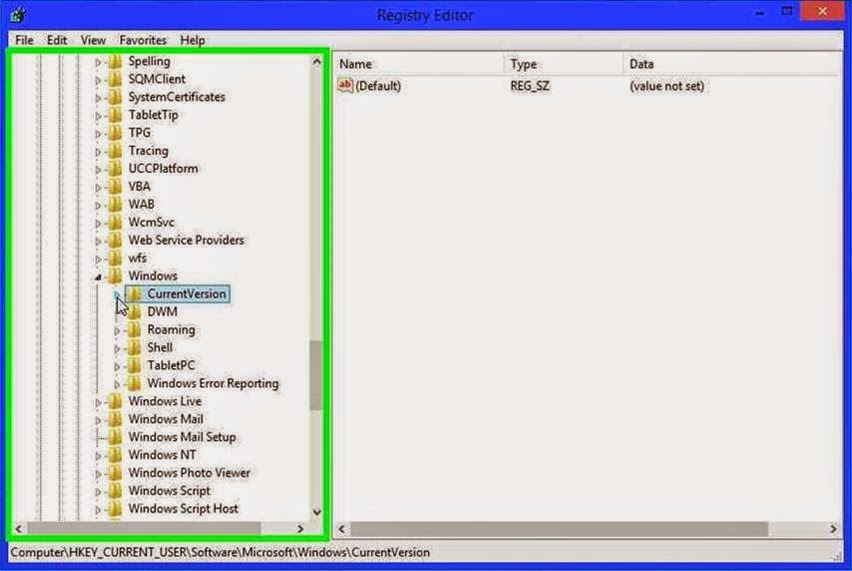
Task: Click the Windows Error Reporting folder icon
Action: click(x=134, y=384)
